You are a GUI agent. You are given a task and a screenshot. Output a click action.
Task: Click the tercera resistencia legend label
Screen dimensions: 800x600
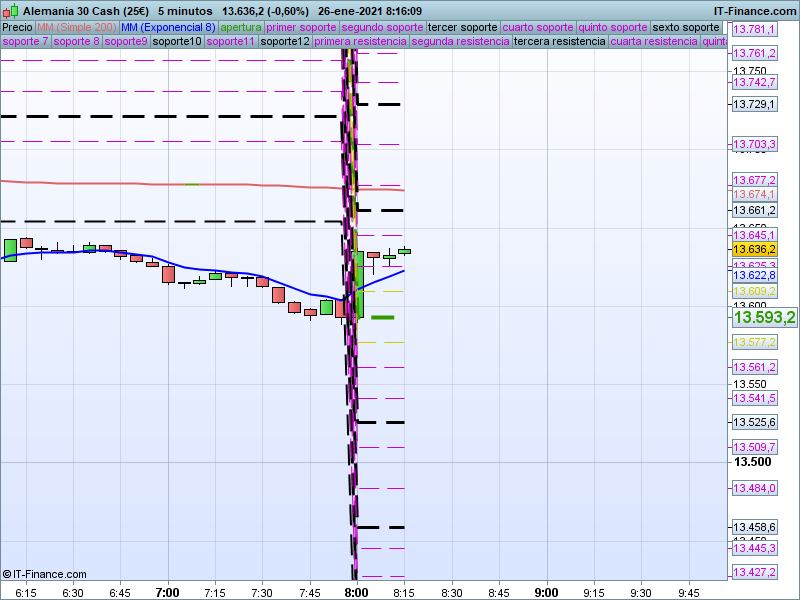pyautogui.click(x=559, y=42)
